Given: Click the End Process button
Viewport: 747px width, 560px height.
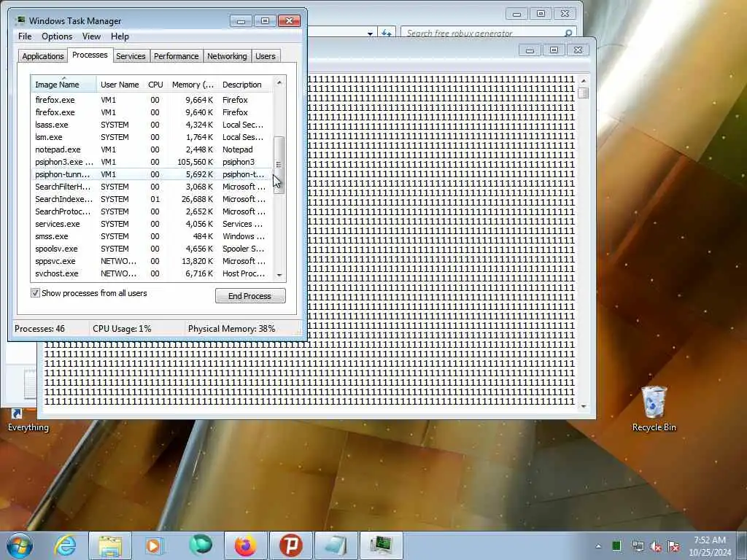Looking at the screenshot, I should (250, 296).
